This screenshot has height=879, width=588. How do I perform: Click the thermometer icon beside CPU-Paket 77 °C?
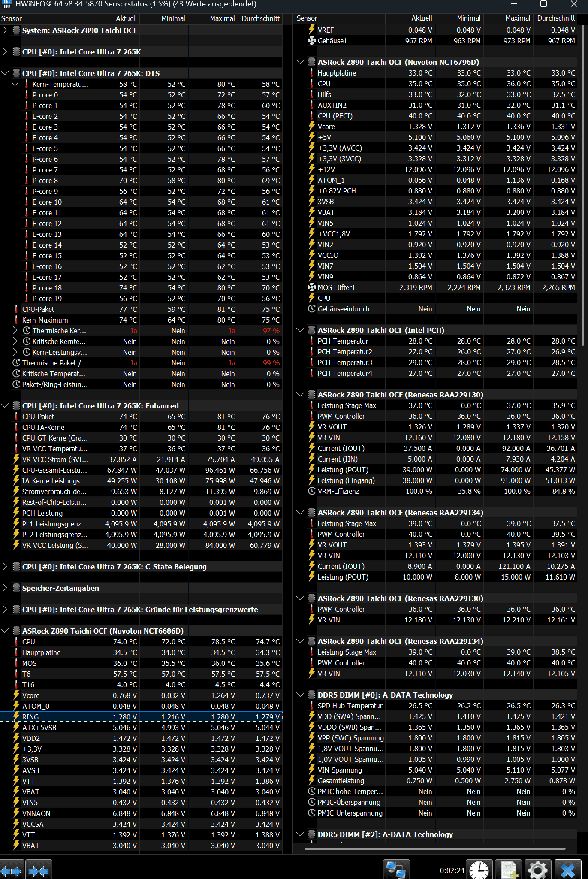pos(16,309)
